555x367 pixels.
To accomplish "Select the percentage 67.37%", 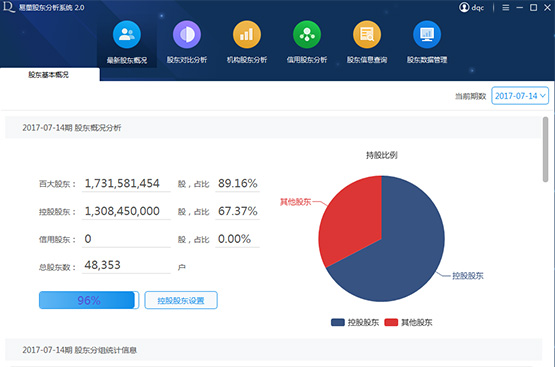I will pyautogui.click(x=238, y=211).
